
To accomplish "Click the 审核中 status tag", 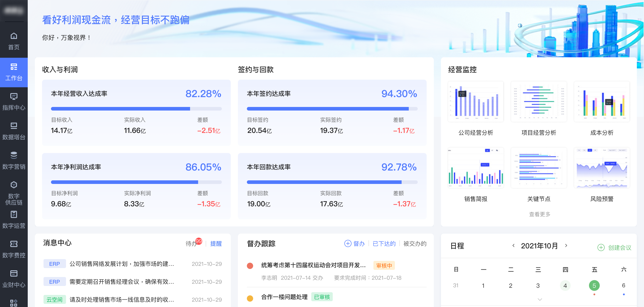I will click(x=384, y=265).
